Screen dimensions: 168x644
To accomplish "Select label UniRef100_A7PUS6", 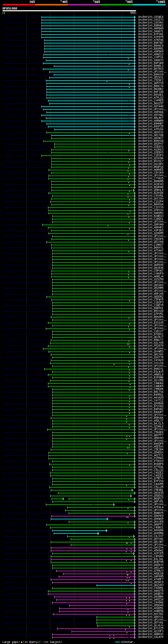I will click(x=151, y=130).
